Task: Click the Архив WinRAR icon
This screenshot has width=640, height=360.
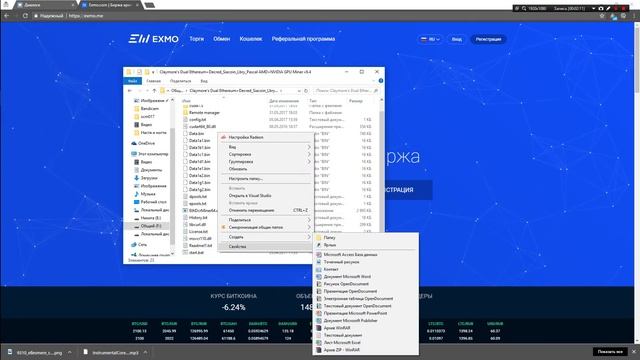Action: coord(319,328)
